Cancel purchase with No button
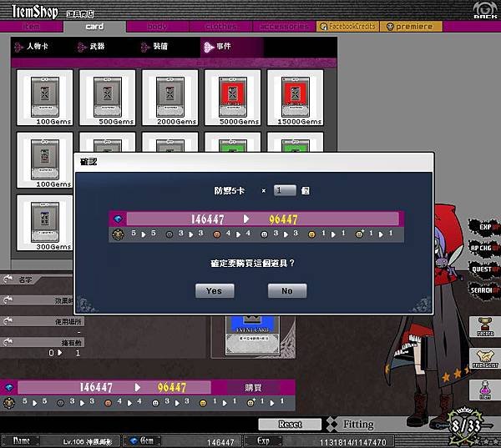The height and width of the screenshot is (448, 501). [287, 291]
